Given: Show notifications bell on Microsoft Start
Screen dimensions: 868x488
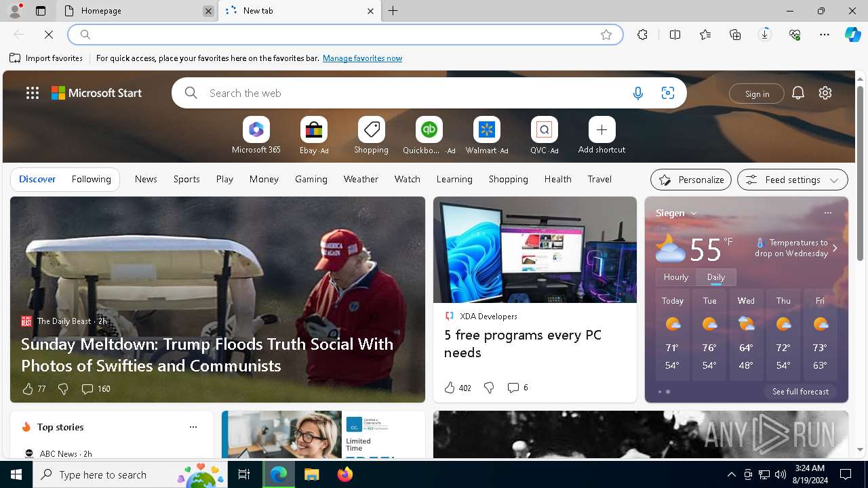Looking at the screenshot, I should pyautogui.click(x=798, y=93).
